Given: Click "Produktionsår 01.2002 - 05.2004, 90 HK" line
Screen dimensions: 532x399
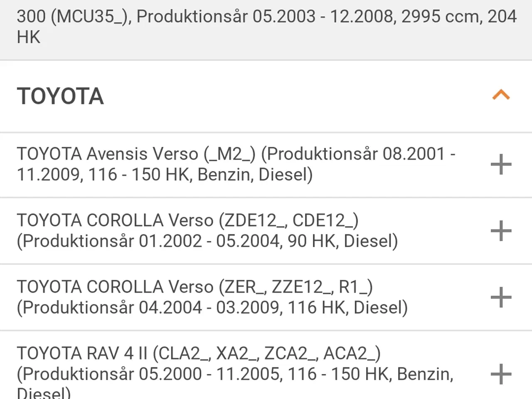Looking at the screenshot, I should (x=207, y=241).
